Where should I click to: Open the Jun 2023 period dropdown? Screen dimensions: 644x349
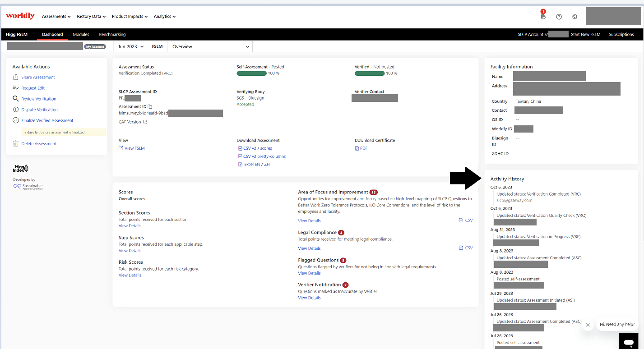(x=131, y=46)
